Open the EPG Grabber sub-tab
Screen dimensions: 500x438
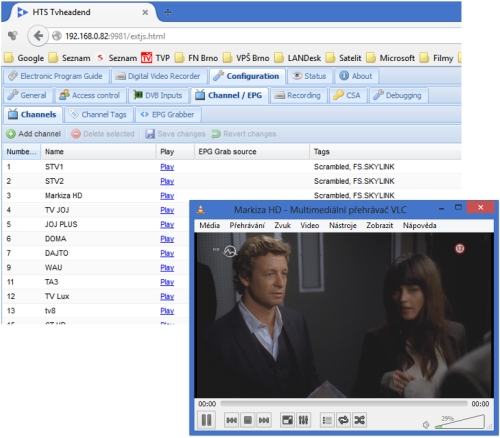point(168,114)
